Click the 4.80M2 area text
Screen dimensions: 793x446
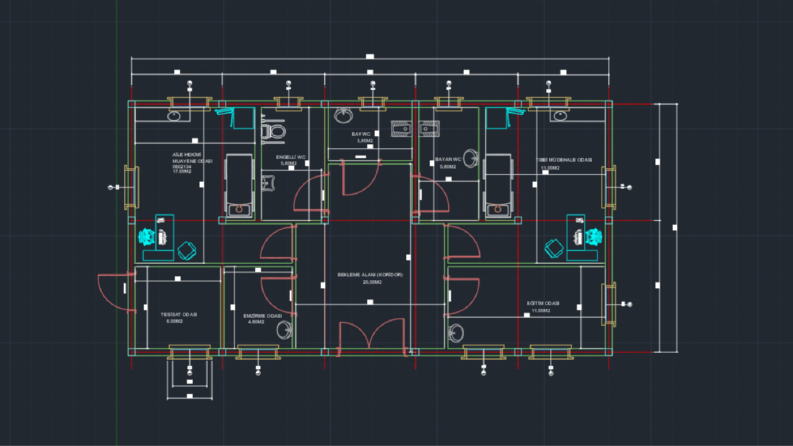256,322
